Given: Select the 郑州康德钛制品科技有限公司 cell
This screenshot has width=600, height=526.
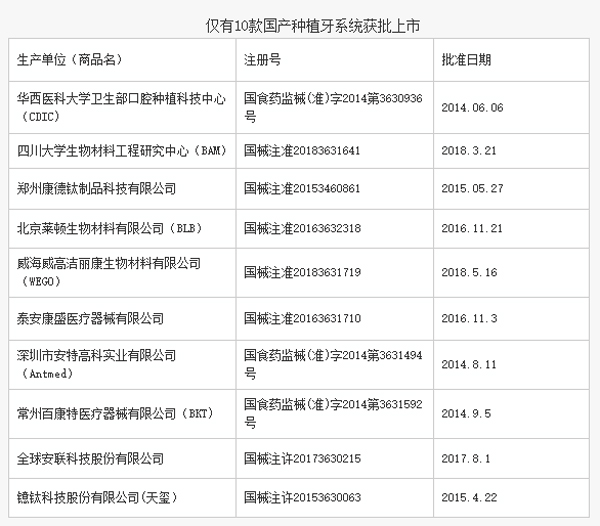Looking at the screenshot, I should point(97,188).
